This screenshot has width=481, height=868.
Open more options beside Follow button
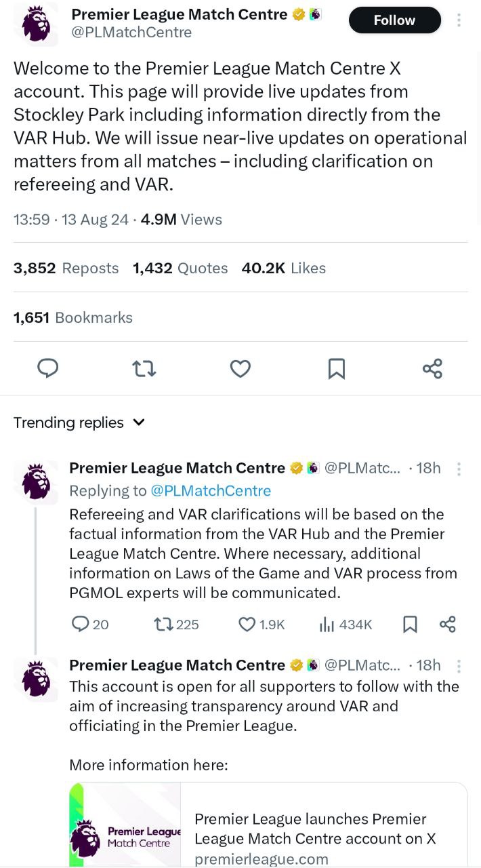pos(459,20)
